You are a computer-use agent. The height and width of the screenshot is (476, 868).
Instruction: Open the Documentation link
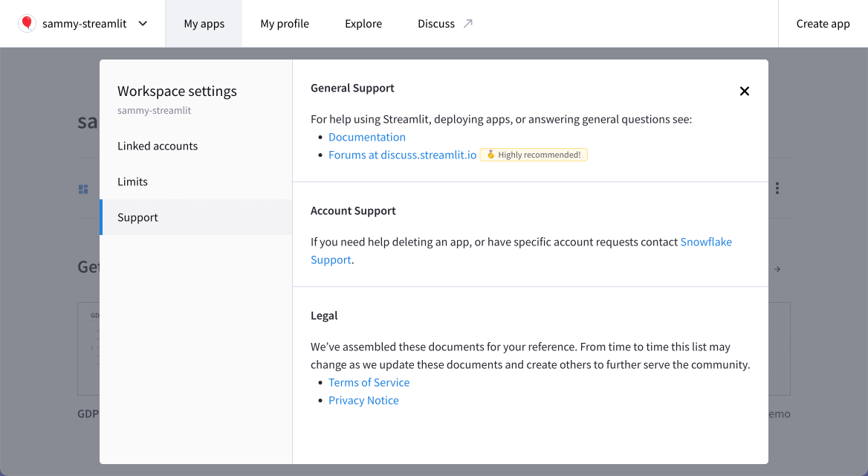coord(367,137)
